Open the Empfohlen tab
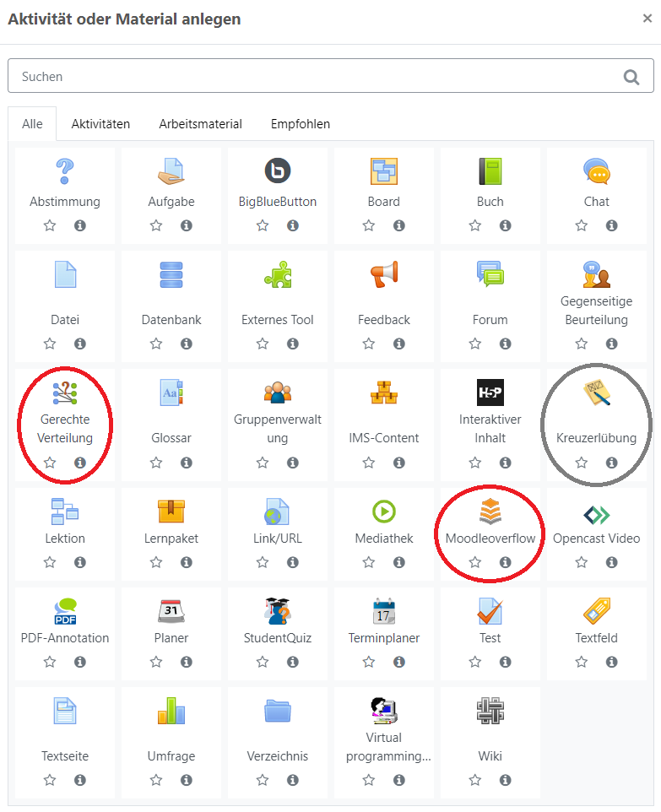661x812 pixels. click(x=301, y=124)
